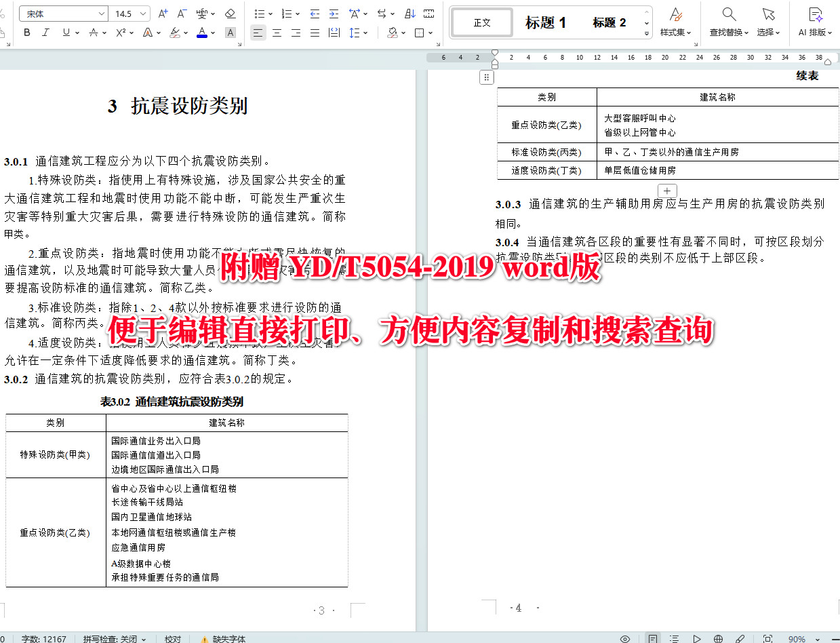This screenshot has height=643, width=840.
Task: Show or hide paragraph marks icon
Action: point(429,14)
